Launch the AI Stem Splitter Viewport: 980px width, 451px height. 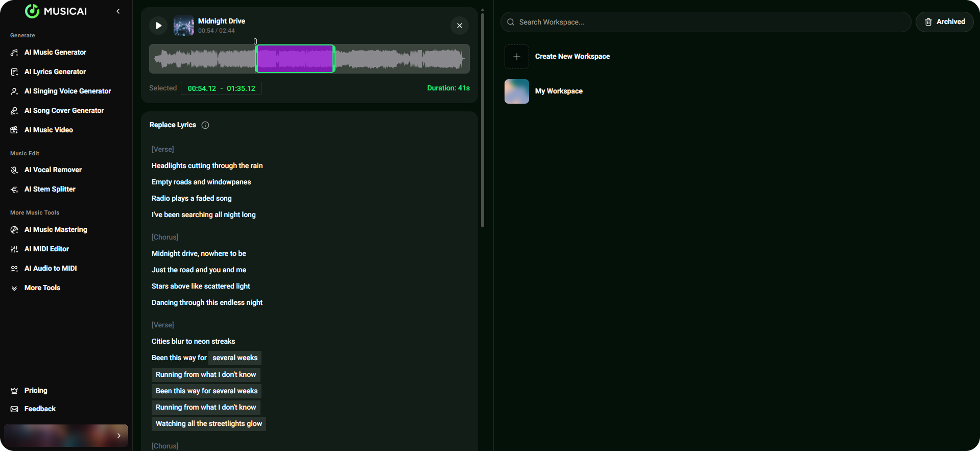pos(50,189)
